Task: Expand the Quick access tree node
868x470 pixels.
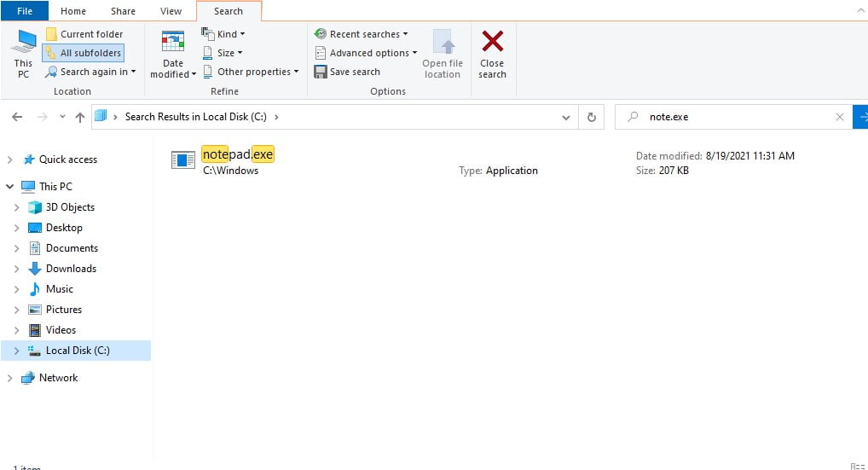Action: click(x=10, y=160)
